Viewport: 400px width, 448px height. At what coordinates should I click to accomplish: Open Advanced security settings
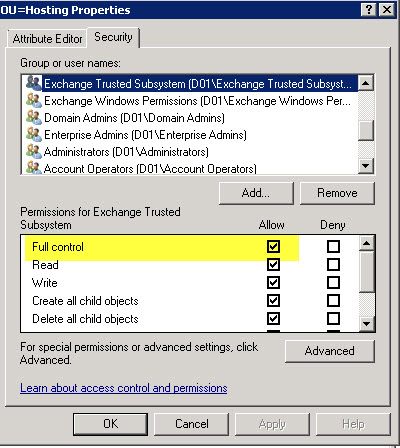coord(330,351)
